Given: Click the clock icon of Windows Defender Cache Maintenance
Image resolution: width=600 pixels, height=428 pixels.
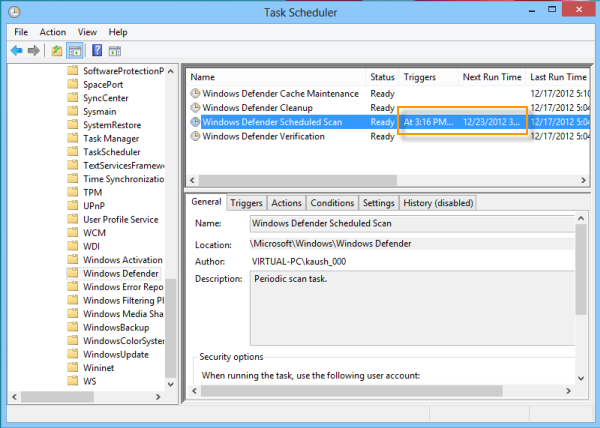Looking at the screenshot, I should click(x=196, y=93).
